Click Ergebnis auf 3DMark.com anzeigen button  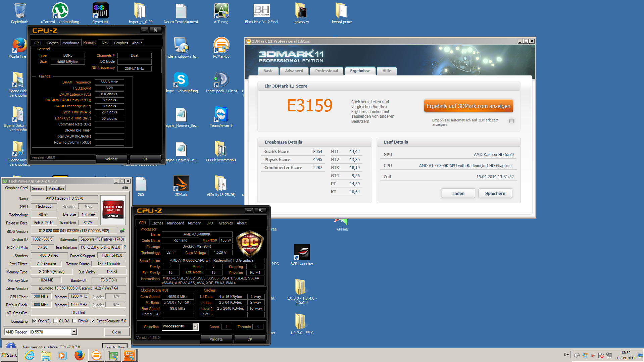468,106
